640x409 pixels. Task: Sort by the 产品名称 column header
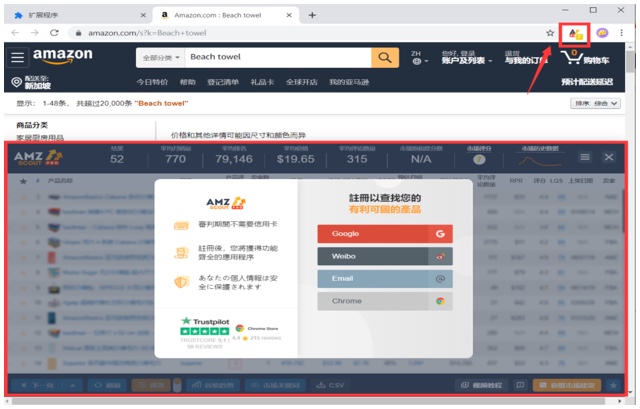pos(60,180)
